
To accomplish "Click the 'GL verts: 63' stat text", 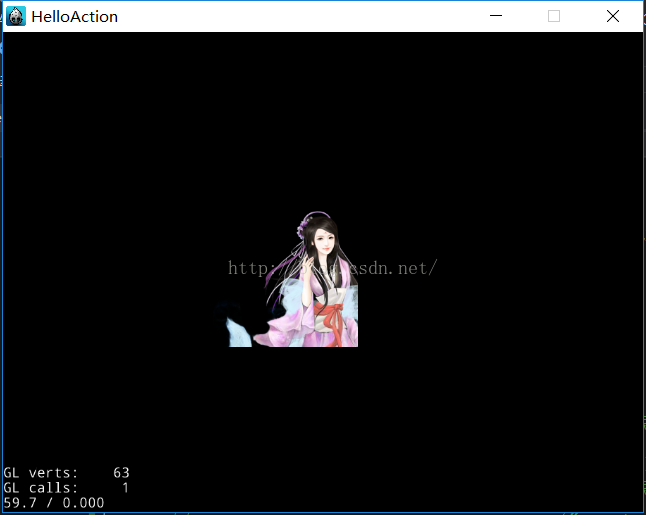I will (66, 473).
